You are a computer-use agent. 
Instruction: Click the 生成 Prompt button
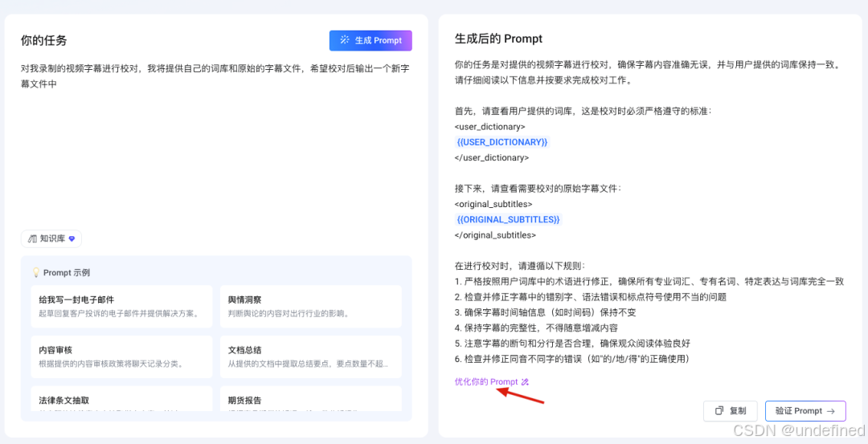(x=371, y=40)
